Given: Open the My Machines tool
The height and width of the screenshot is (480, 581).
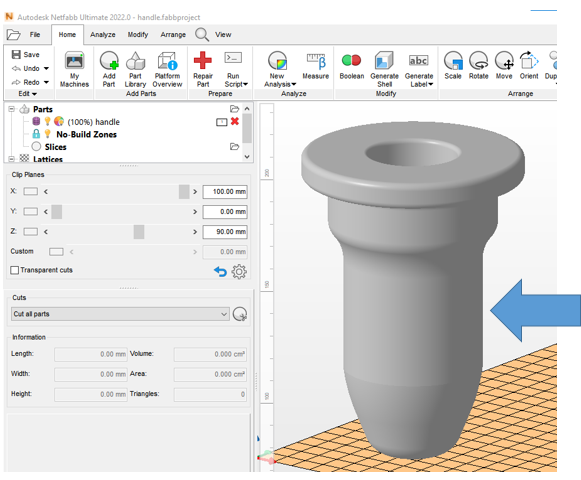Looking at the screenshot, I should click(x=74, y=69).
